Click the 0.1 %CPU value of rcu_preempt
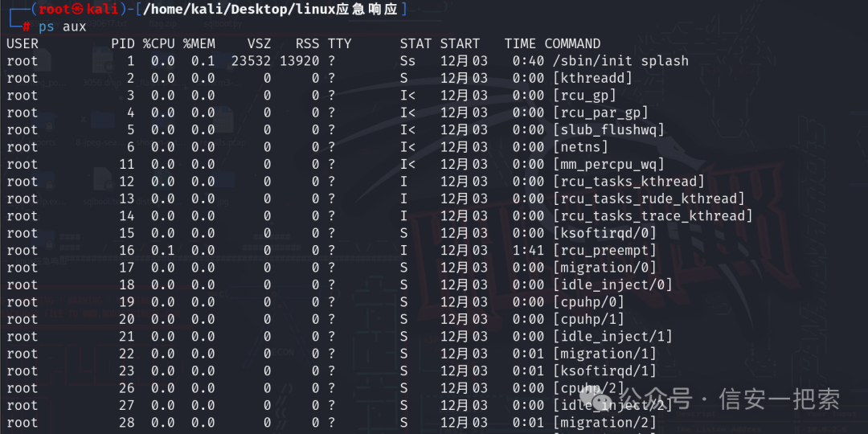Viewport: 868px width, 434px height. 162,250
